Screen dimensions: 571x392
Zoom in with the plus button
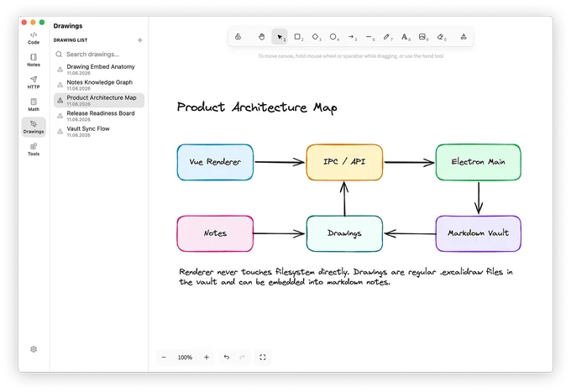[x=207, y=358]
